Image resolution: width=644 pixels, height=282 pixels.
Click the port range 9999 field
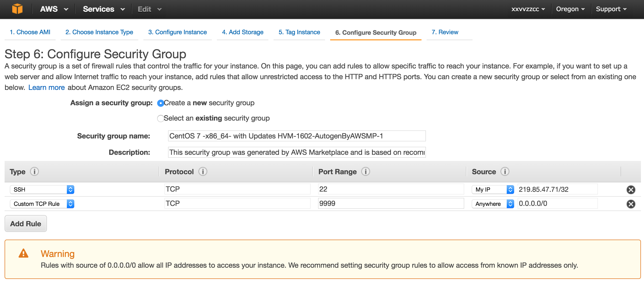point(391,204)
